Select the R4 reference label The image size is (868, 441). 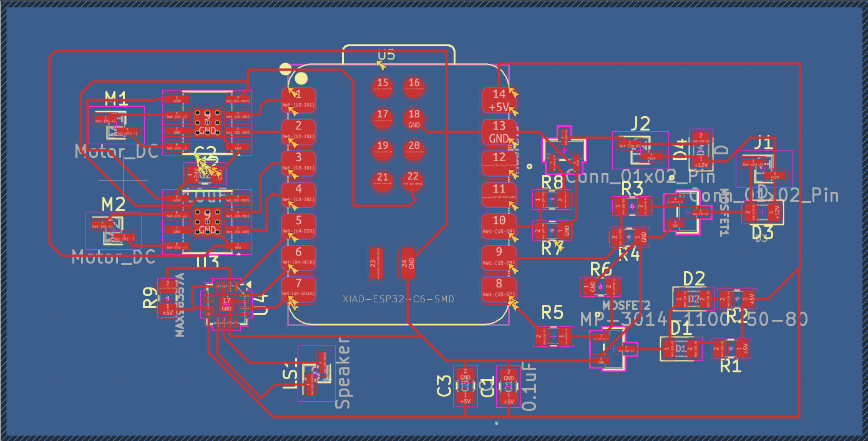click(629, 254)
